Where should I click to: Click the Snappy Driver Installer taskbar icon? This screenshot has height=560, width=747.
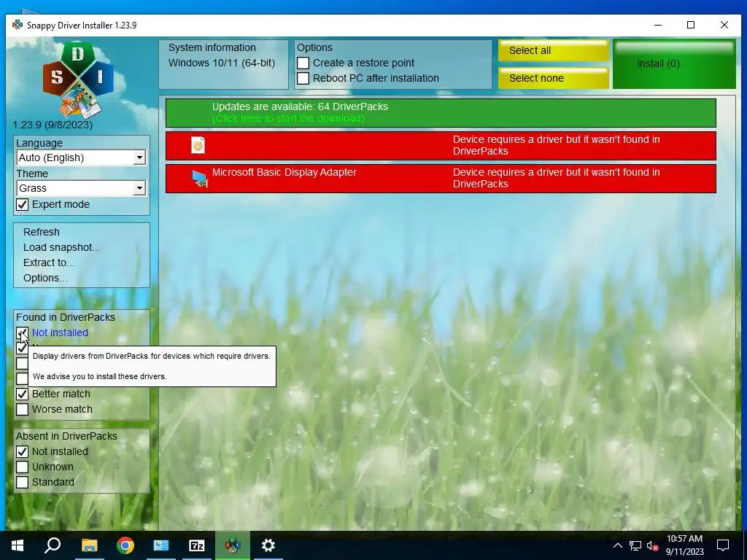pyautogui.click(x=233, y=545)
